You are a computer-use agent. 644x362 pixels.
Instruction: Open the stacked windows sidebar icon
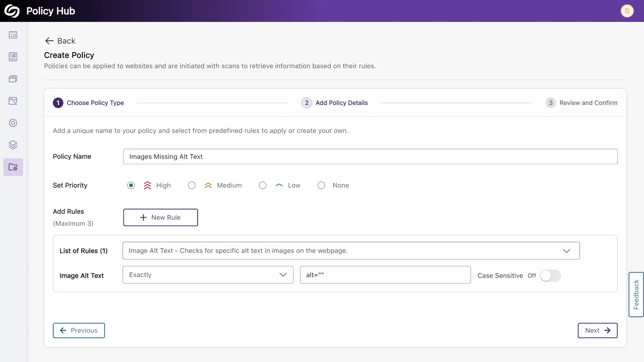[13, 79]
